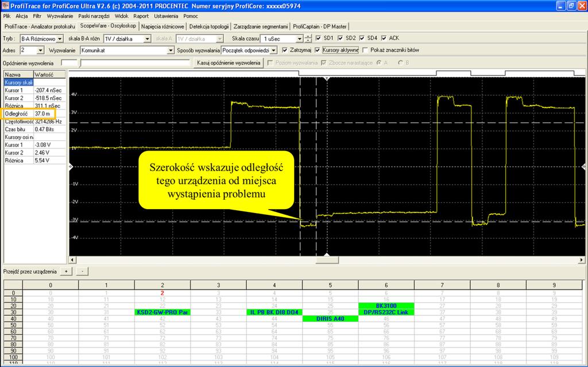Select the Kursory skali row
Screen dimensions: 588x367
35,83
